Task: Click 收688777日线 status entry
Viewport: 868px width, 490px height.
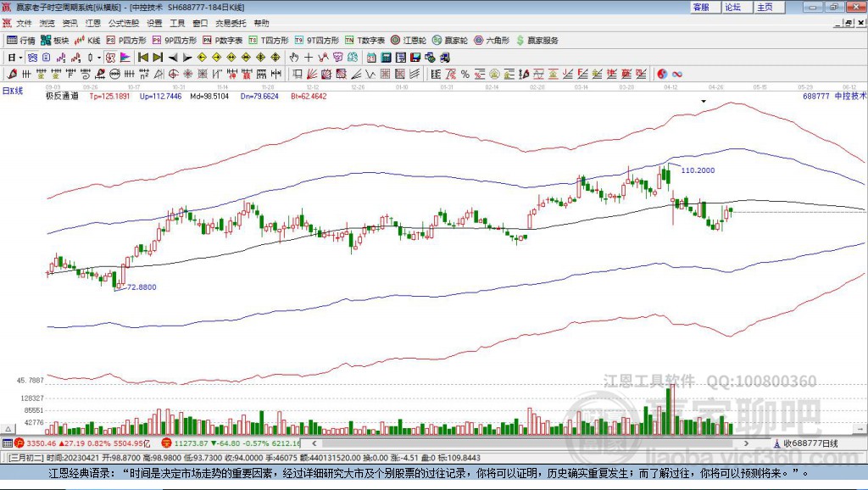Action: [810, 443]
